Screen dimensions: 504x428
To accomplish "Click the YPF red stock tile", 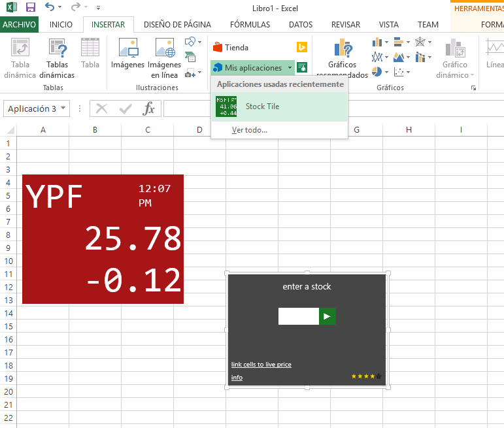I will 103,239.
